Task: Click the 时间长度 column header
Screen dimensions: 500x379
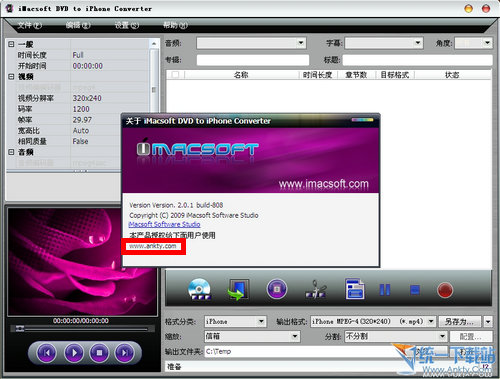Action: coord(318,75)
